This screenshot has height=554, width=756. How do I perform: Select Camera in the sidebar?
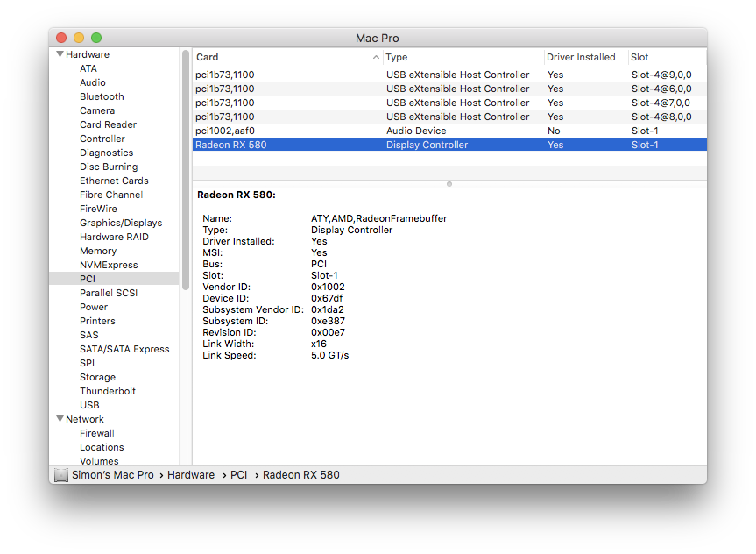[97, 110]
